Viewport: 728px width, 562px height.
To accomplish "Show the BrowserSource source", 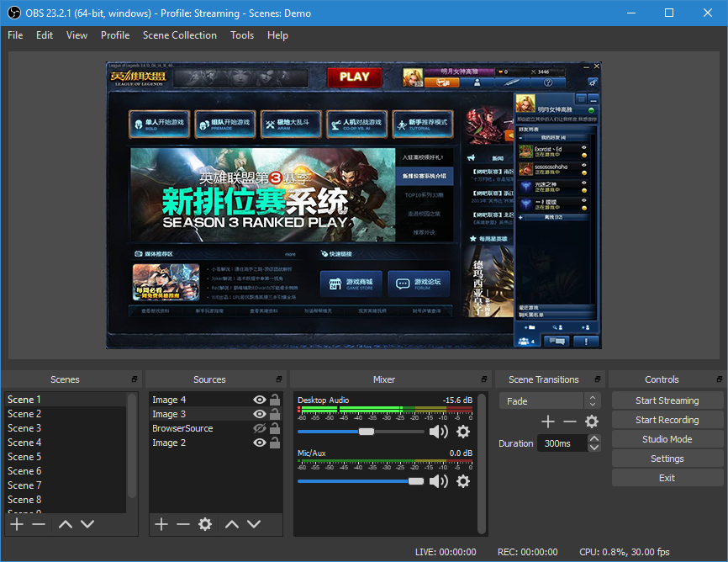I will (x=260, y=428).
